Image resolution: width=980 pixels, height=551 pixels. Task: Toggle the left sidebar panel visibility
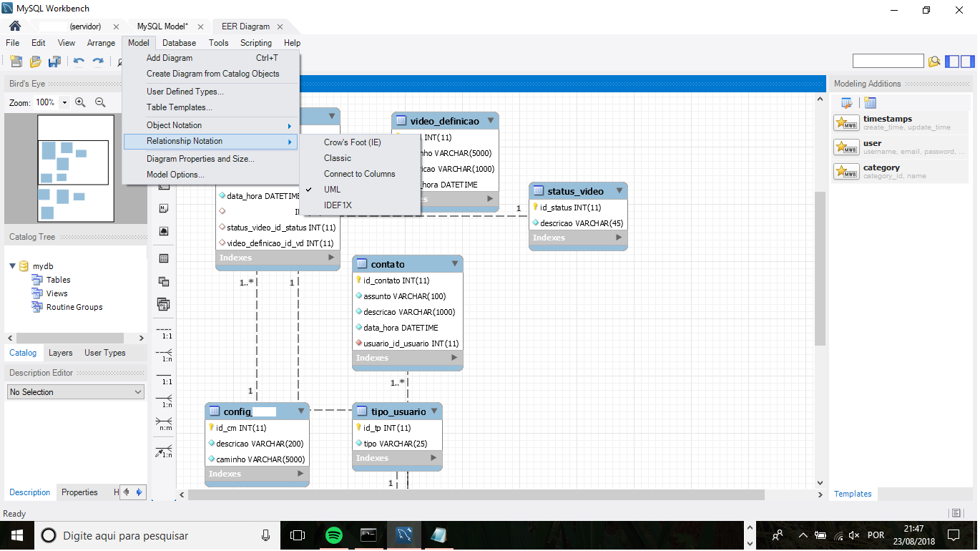point(952,62)
